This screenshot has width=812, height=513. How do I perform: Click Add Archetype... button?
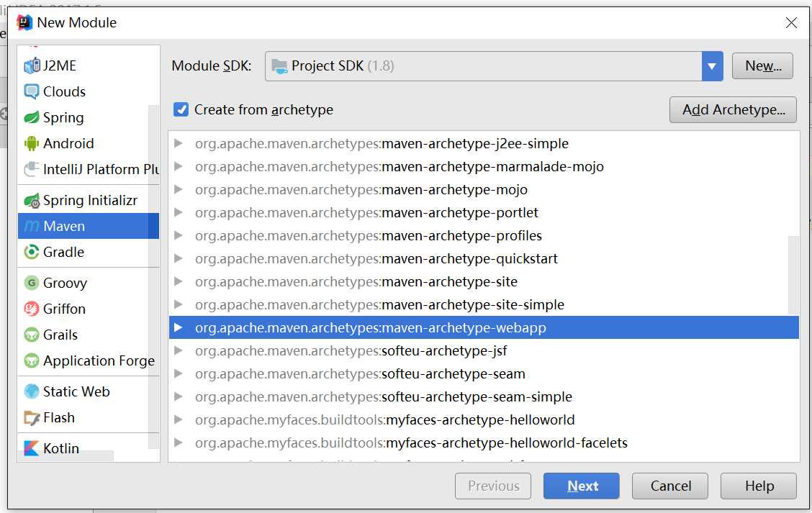click(733, 110)
